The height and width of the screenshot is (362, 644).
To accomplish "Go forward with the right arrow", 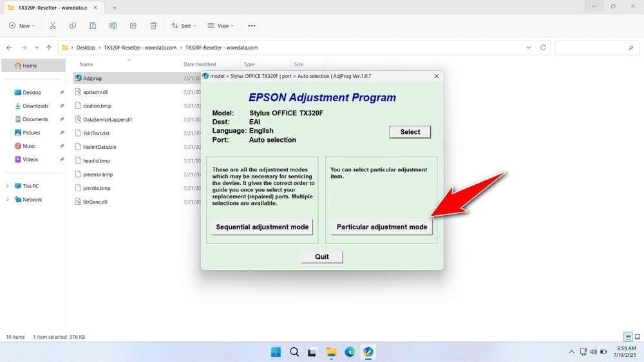I will (24, 48).
